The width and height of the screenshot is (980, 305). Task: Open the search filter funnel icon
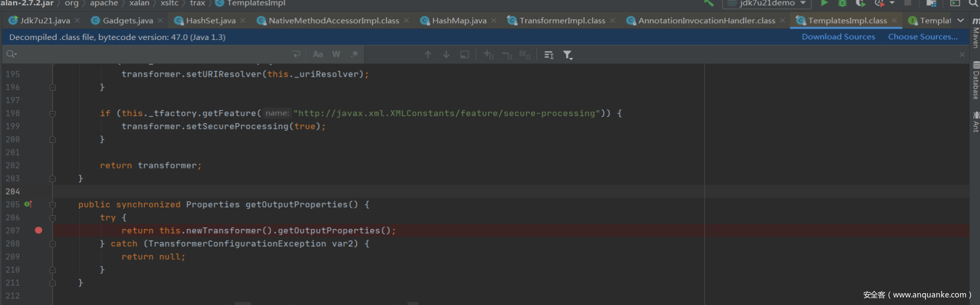[x=567, y=55]
